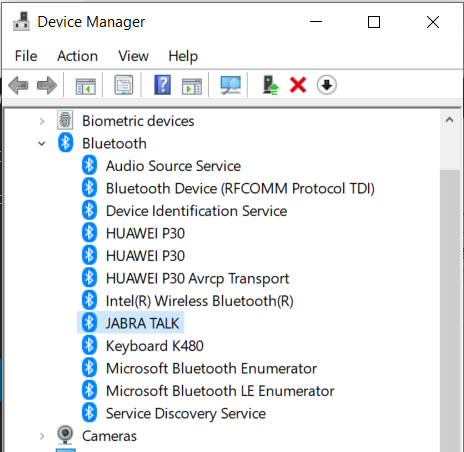Select Audio Source Service
This screenshot has height=452, width=464.
(x=173, y=166)
